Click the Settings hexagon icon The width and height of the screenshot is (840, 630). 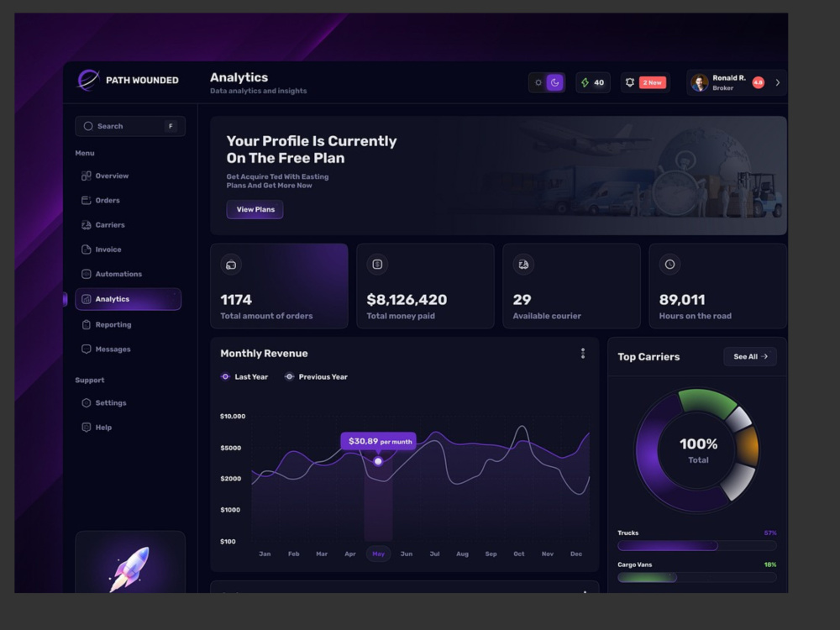click(87, 403)
